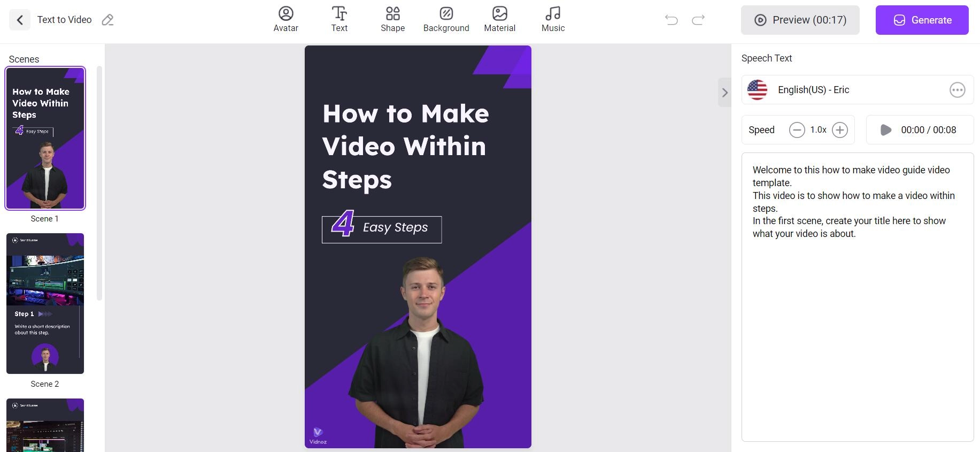Click the Generate button
Screen dimensions: 980x452
coord(922,20)
